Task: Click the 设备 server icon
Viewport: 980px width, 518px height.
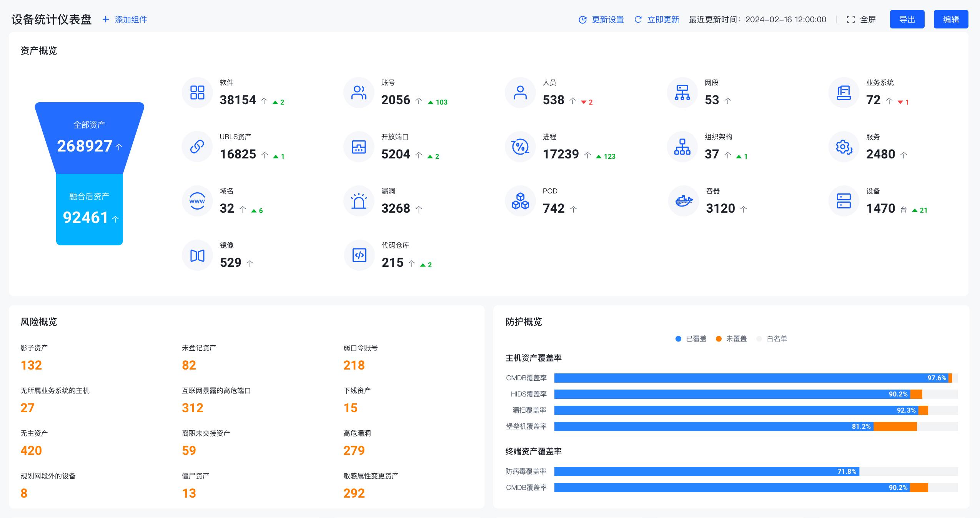Action: click(x=844, y=201)
